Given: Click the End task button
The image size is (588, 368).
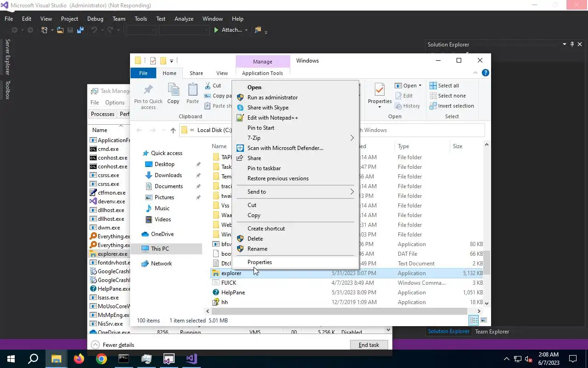Looking at the screenshot, I should (x=369, y=345).
